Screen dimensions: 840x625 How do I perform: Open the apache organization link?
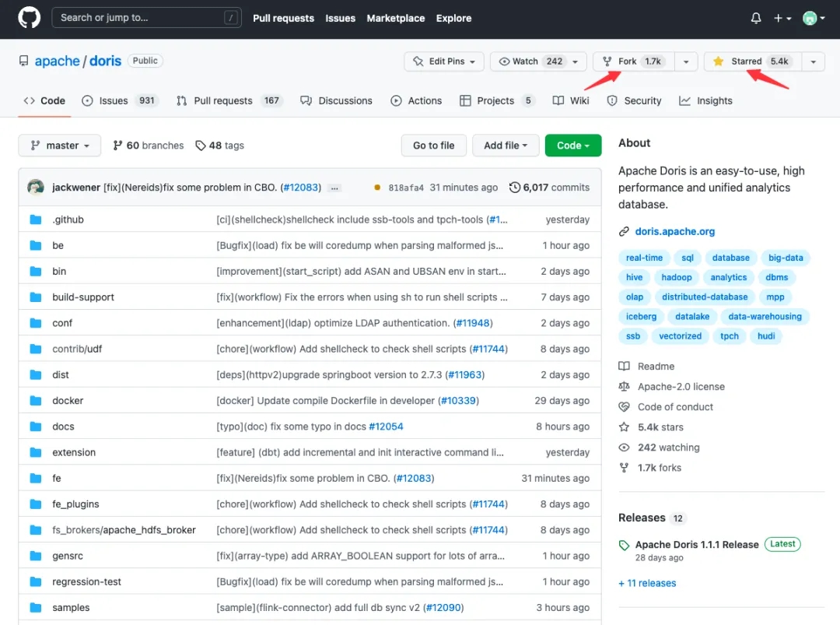point(58,61)
